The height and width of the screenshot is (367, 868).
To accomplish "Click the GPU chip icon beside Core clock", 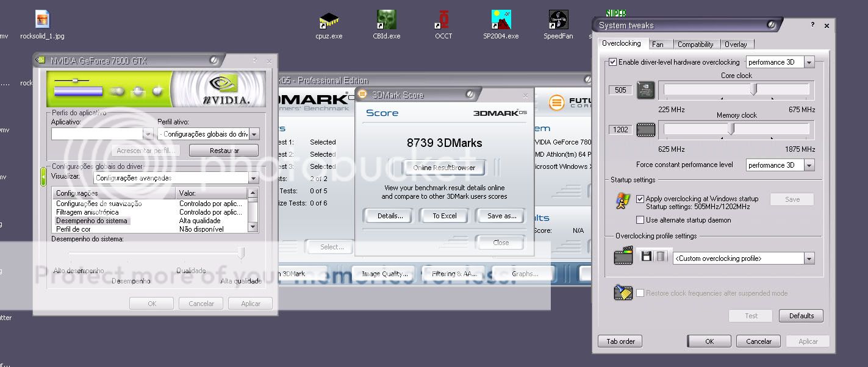I will (x=646, y=90).
